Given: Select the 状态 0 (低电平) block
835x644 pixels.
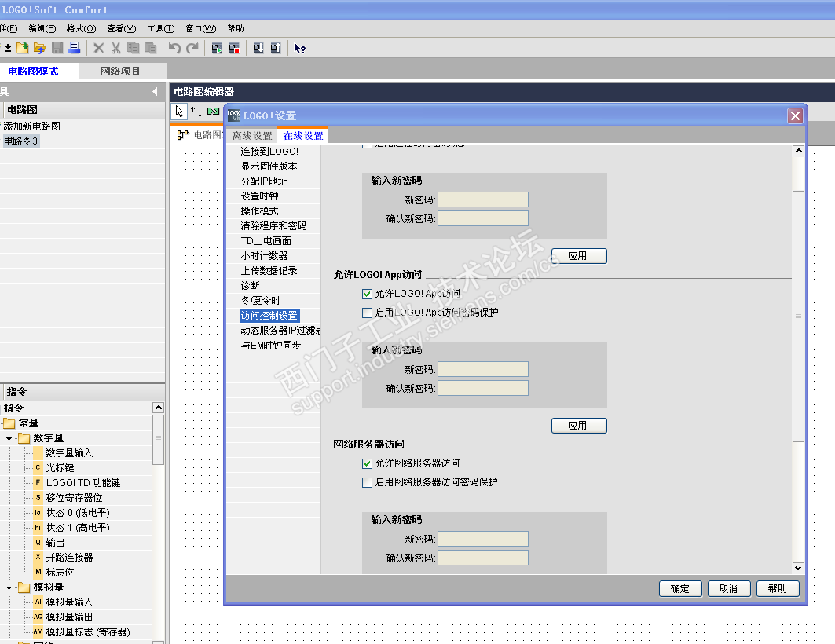Looking at the screenshot, I should tap(78, 513).
